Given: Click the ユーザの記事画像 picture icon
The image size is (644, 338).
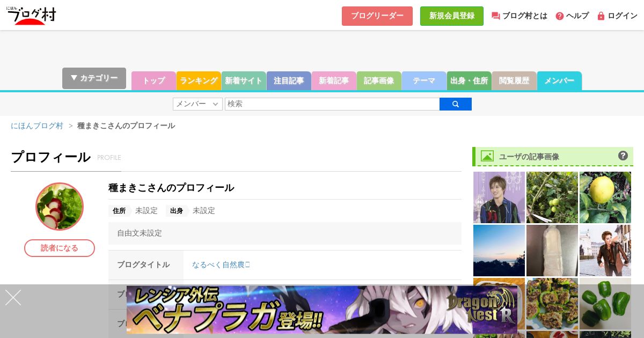Looking at the screenshot, I should tap(487, 156).
